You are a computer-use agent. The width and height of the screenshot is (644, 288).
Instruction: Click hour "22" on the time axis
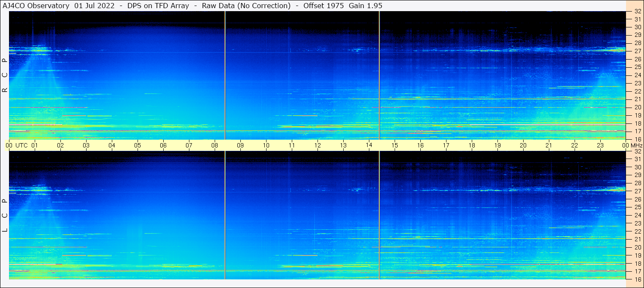pos(575,145)
